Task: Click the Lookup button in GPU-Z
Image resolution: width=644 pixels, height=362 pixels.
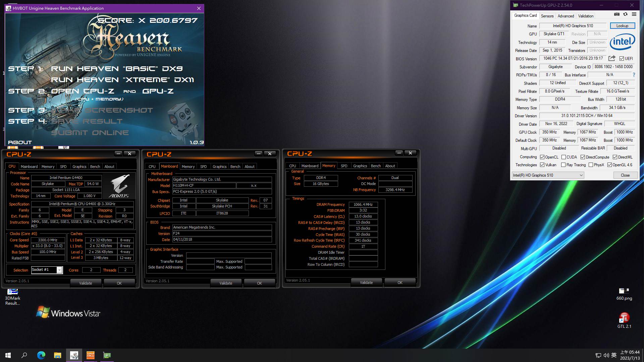Action: pos(622,26)
